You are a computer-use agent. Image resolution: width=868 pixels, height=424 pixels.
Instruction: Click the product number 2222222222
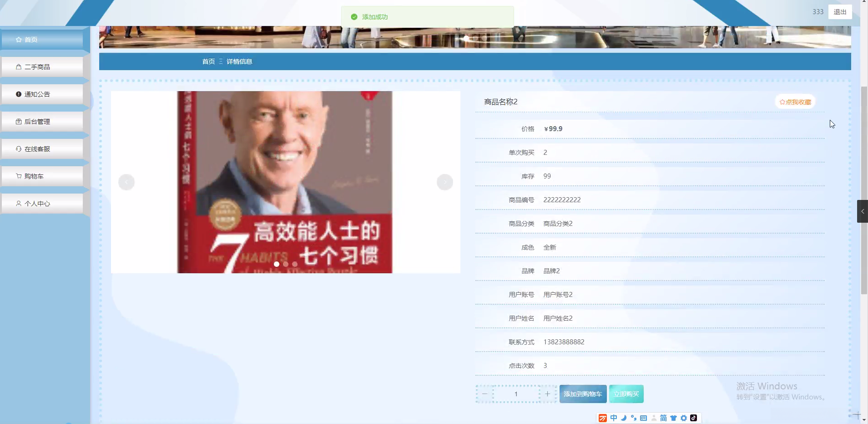click(562, 200)
